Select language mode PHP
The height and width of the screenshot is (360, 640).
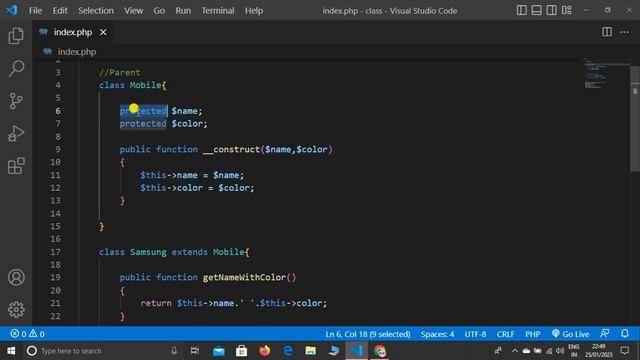[x=532, y=334]
